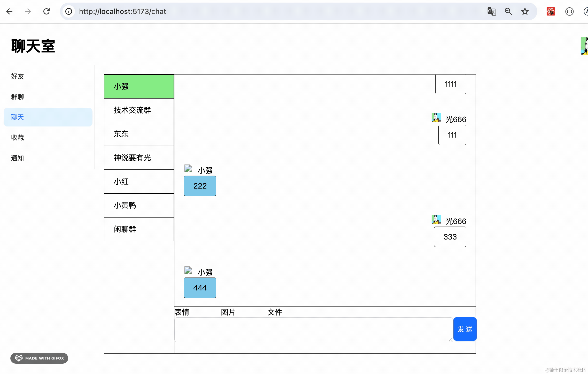
Task: Select the 收藏 sidebar item
Action: (18, 138)
